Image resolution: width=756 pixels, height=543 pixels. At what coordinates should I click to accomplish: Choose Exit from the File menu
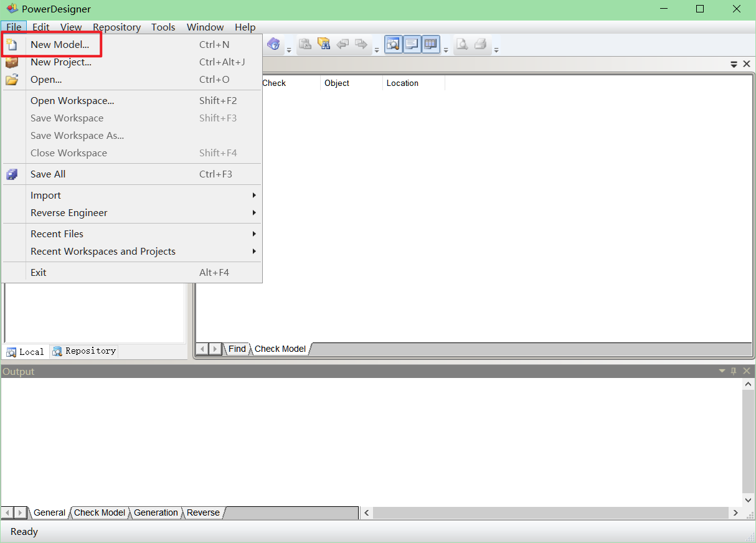[132, 273]
